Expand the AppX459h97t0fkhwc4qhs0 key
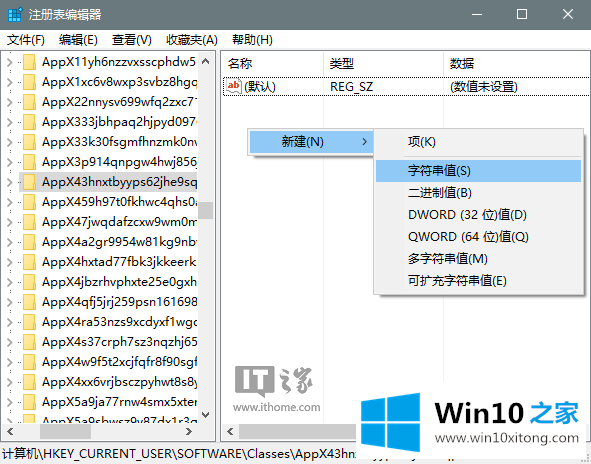Viewport: 591px width, 464px height. (10, 202)
